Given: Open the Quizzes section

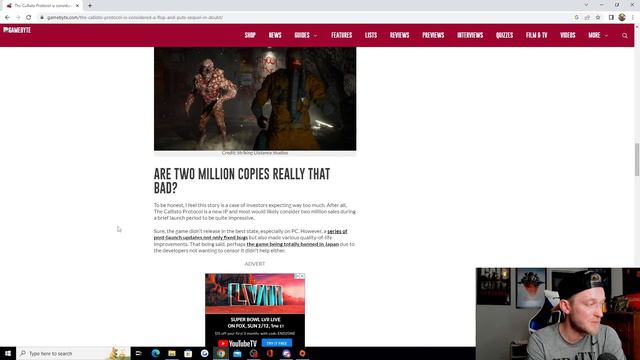Looking at the screenshot, I should [x=504, y=36].
